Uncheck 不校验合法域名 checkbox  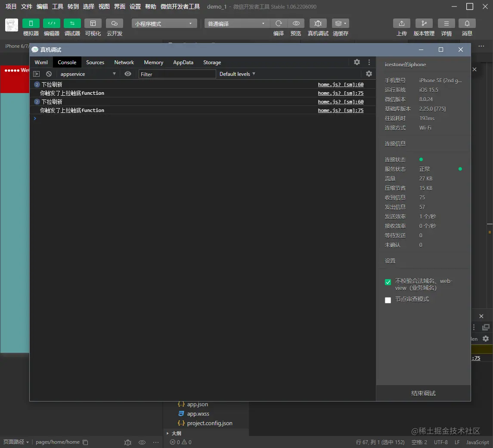388,282
